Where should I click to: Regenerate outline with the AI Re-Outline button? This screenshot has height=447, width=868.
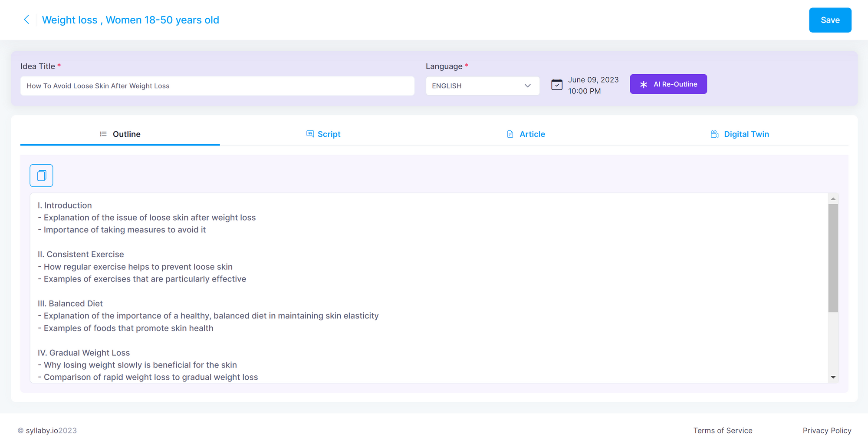[x=668, y=84]
